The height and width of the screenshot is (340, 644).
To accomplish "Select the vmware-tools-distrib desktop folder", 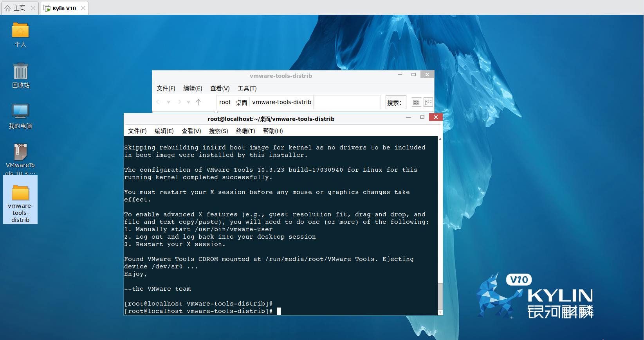I will pyautogui.click(x=20, y=200).
